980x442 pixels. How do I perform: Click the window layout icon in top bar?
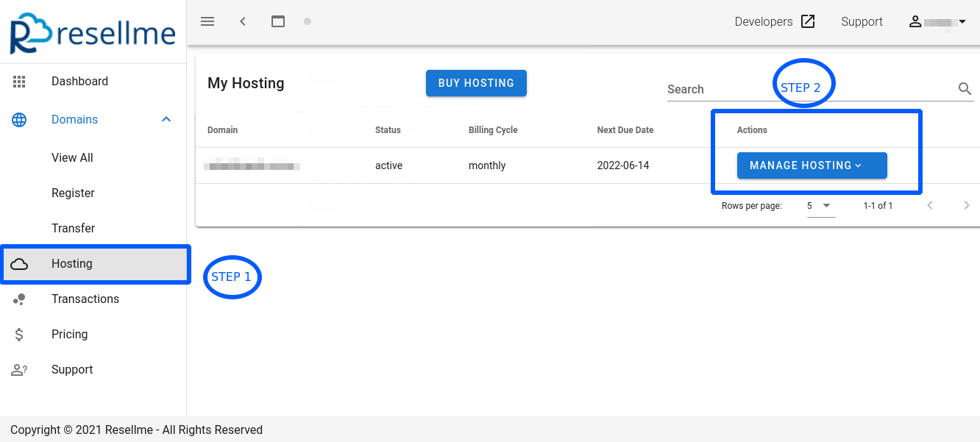pos(278,21)
